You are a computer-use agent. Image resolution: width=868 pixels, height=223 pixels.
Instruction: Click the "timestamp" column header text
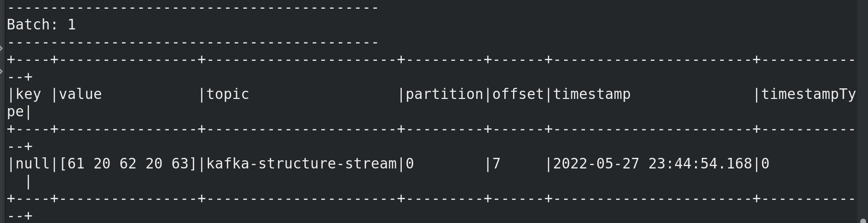592,94
